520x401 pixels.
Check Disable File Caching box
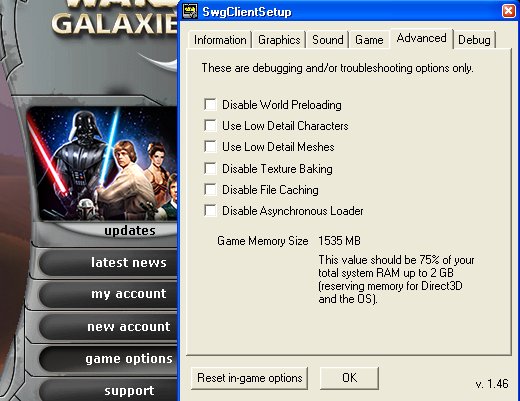pos(210,190)
